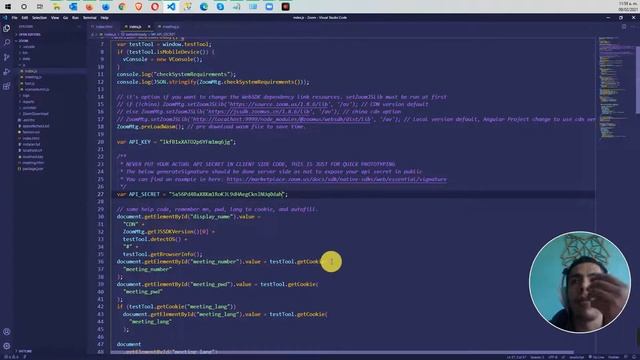Click the Split Editor icon
The image size is (640, 360).
[x=624, y=27]
